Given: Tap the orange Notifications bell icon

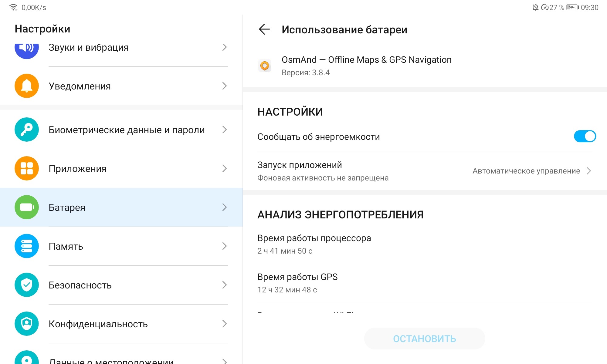Looking at the screenshot, I should pos(27,86).
